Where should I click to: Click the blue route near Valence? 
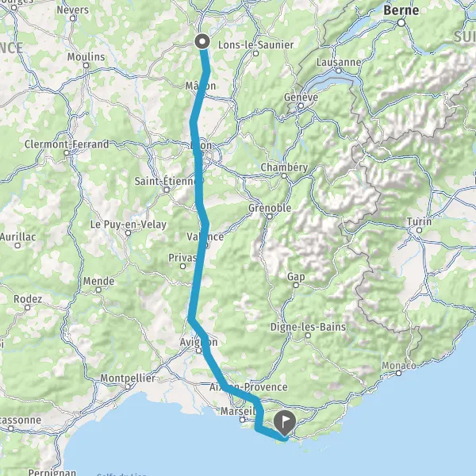(x=203, y=240)
